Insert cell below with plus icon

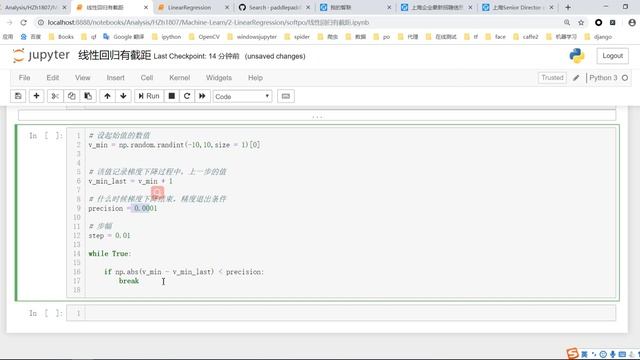point(36,96)
